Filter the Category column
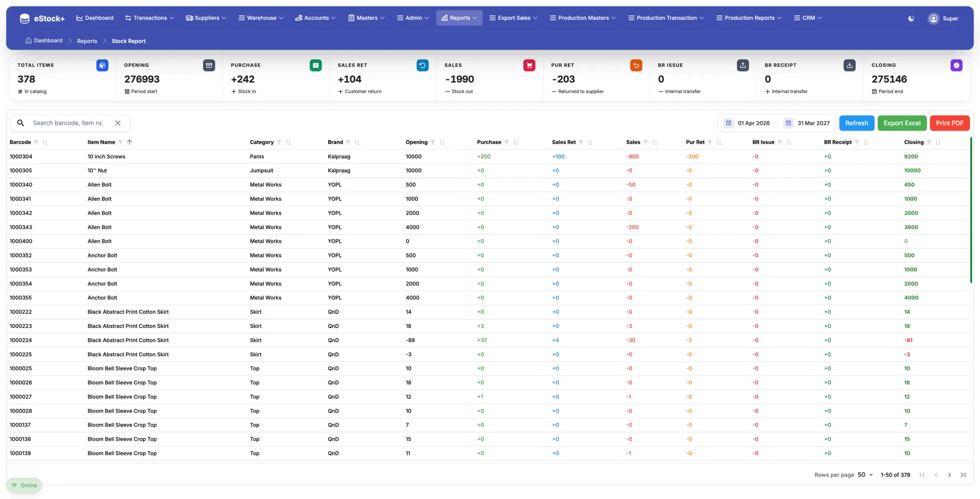This screenshot has height=499, width=980. 279,142
